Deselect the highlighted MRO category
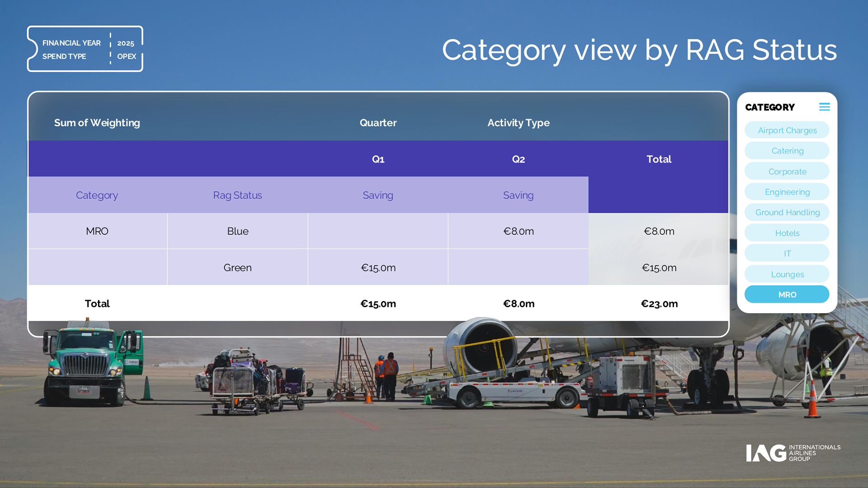The width and height of the screenshot is (868, 488). click(787, 295)
